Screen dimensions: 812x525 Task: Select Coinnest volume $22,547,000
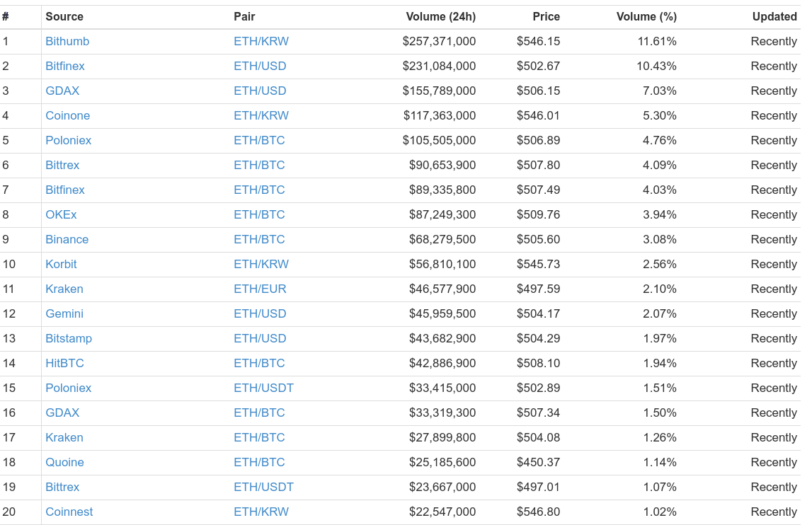(x=442, y=512)
